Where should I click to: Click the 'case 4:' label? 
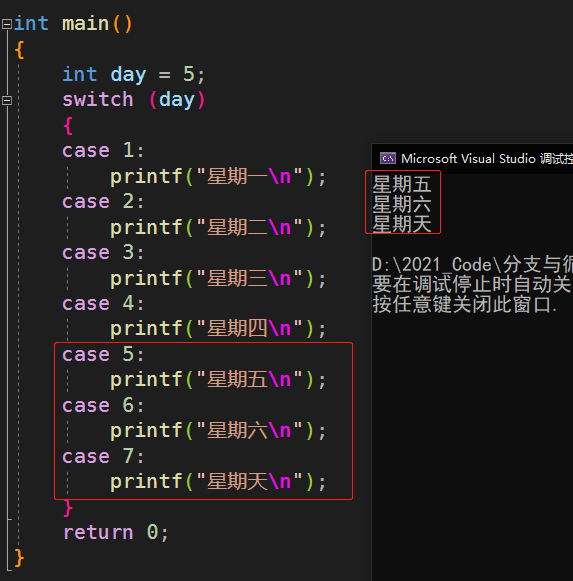point(103,303)
